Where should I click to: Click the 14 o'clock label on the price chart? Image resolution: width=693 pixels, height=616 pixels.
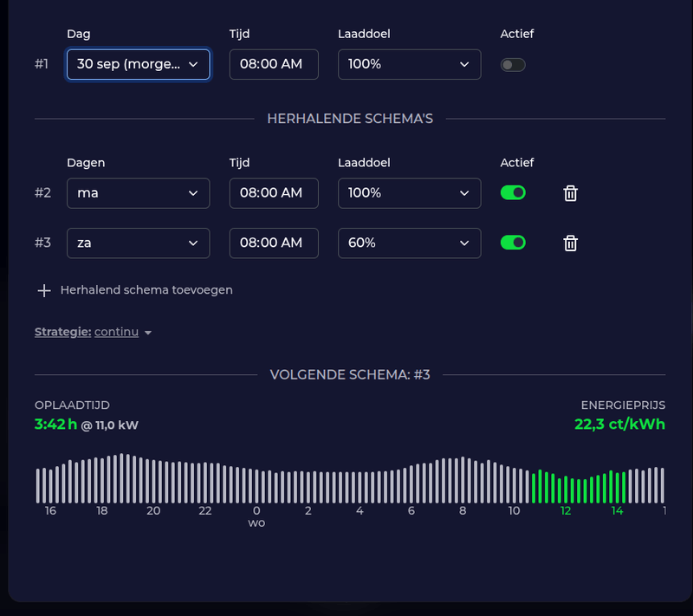click(x=617, y=511)
